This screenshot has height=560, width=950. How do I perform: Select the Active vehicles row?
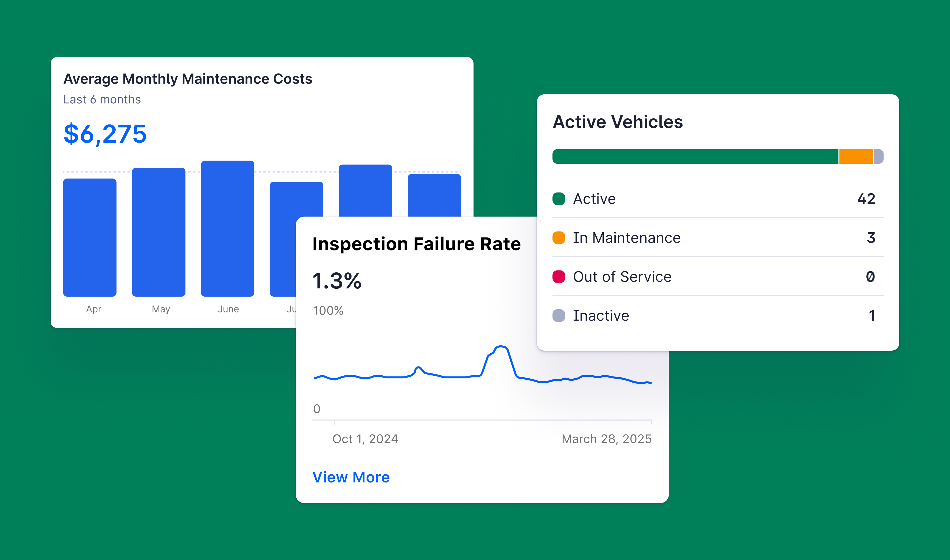coord(718,199)
